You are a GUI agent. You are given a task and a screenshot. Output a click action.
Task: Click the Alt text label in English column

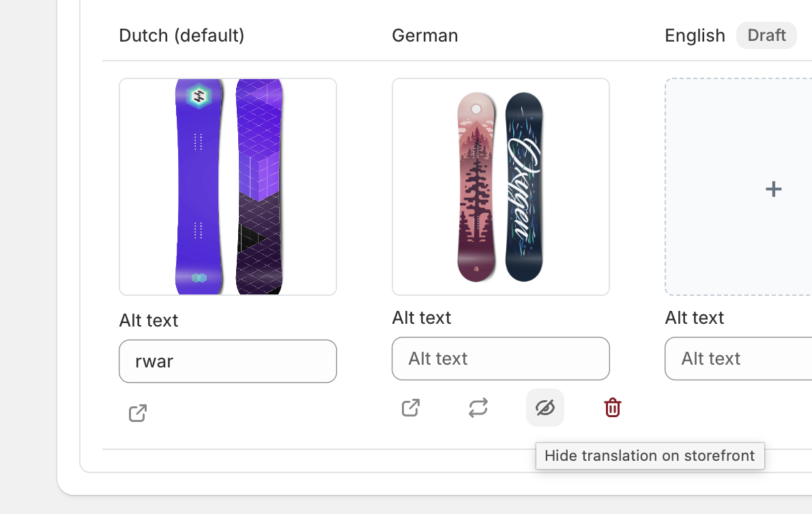click(695, 318)
